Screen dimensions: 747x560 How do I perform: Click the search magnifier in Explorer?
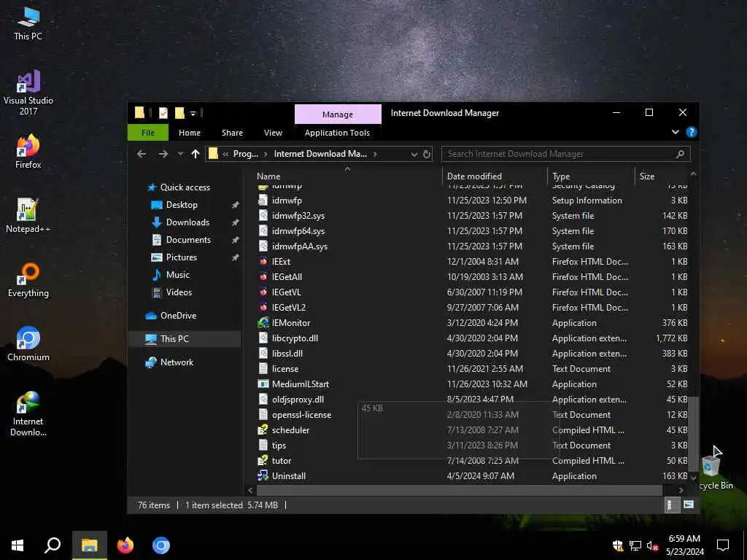pyautogui.click(x=680, y=154)
